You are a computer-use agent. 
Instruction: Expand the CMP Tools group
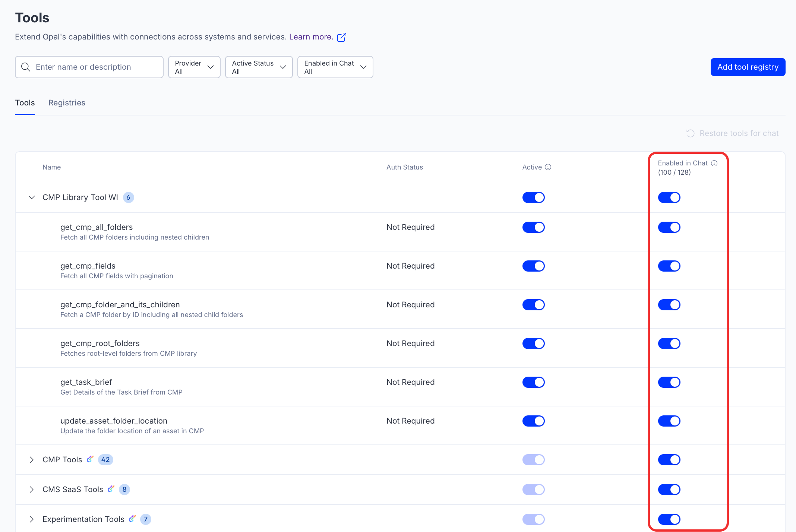pyautogui.click(x=32, y=460)
